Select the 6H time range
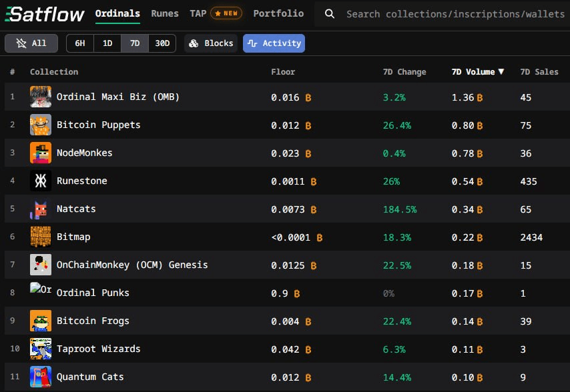This screenshot has height=392, width=570. coord(80,43)
